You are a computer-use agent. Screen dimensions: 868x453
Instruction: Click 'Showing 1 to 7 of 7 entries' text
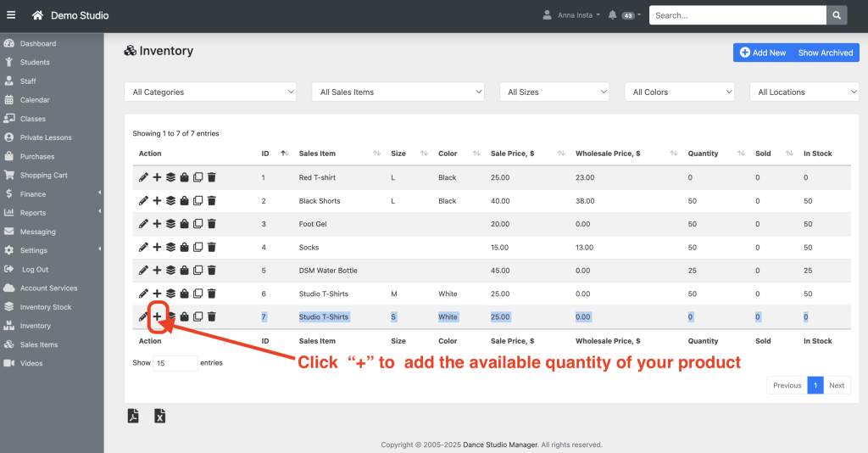175,133
